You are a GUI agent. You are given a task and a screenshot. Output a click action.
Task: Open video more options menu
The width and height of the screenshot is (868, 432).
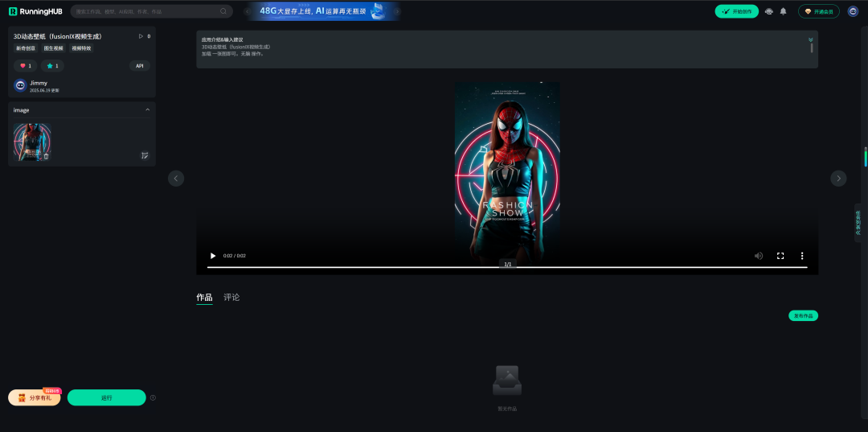801,256
